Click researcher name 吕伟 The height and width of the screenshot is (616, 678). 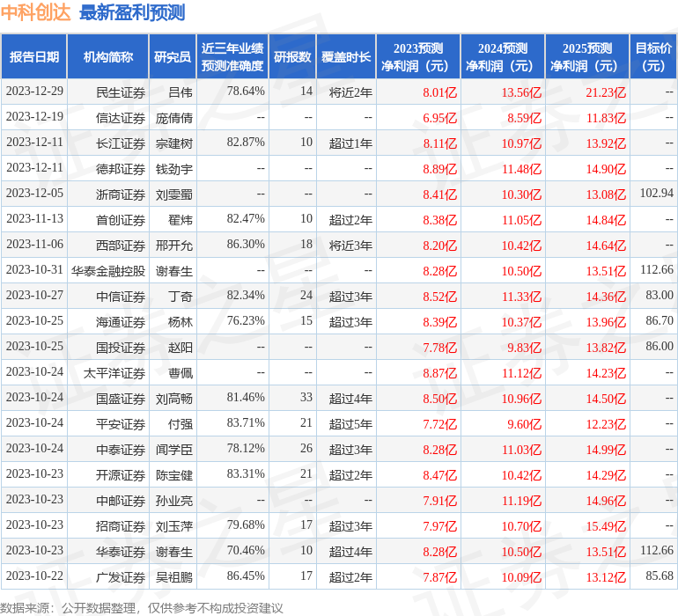pos(181,92)
